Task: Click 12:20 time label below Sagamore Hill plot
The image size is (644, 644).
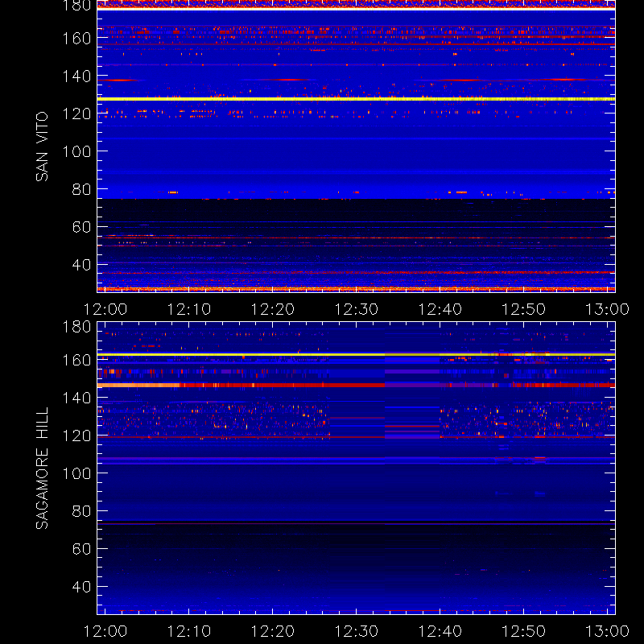Action: 273,631
